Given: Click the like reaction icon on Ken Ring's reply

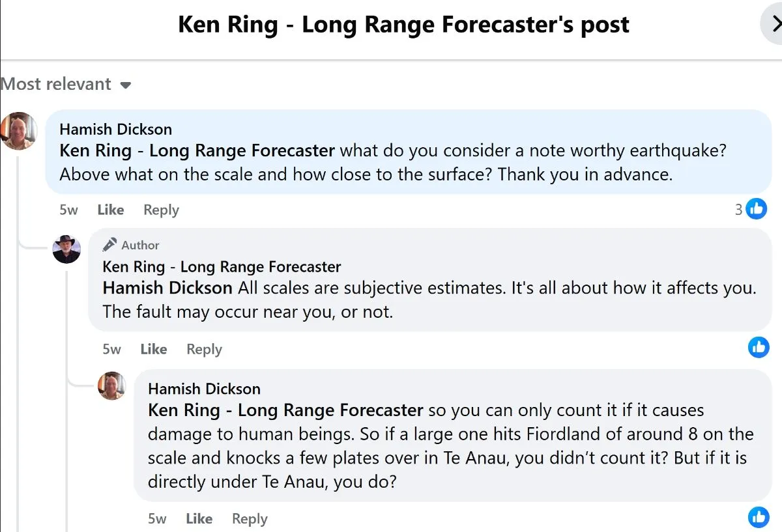Looking at the screenshot, I should point(759,347).
